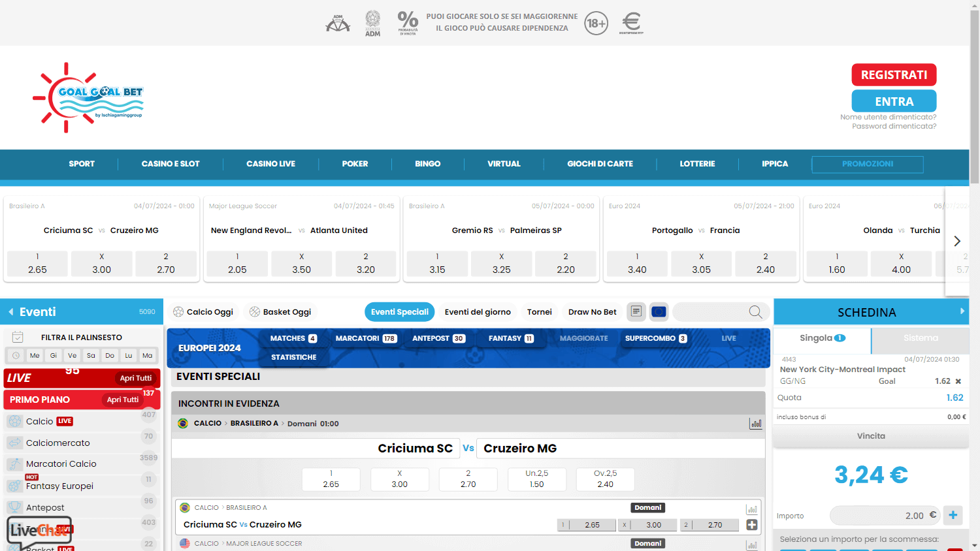The image size is (980, 551).
Task: Click the player icon next to Marcatori Calcio
Action: tap(14, 464)
